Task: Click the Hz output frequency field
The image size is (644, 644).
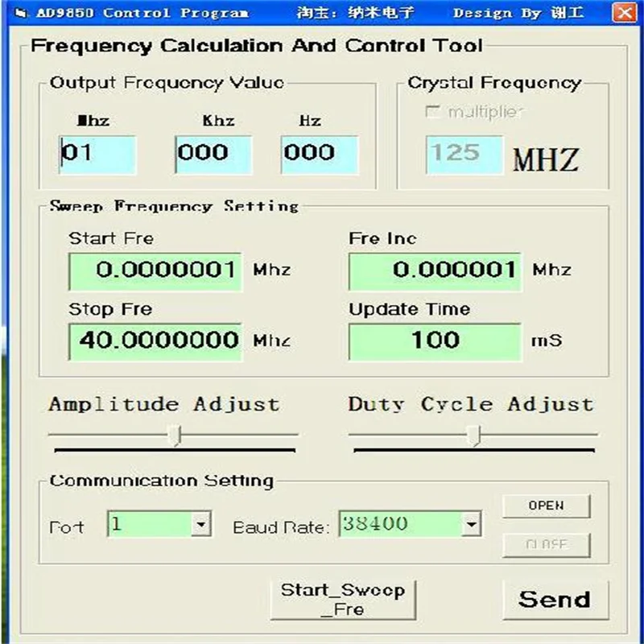Action: pos(320,155)
